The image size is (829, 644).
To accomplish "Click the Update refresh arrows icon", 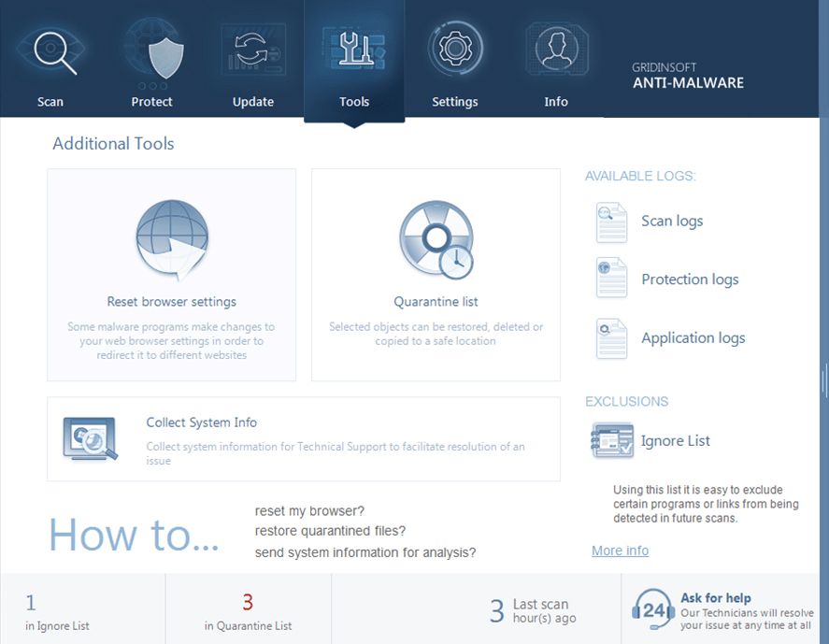I will [x=253, y=50].
